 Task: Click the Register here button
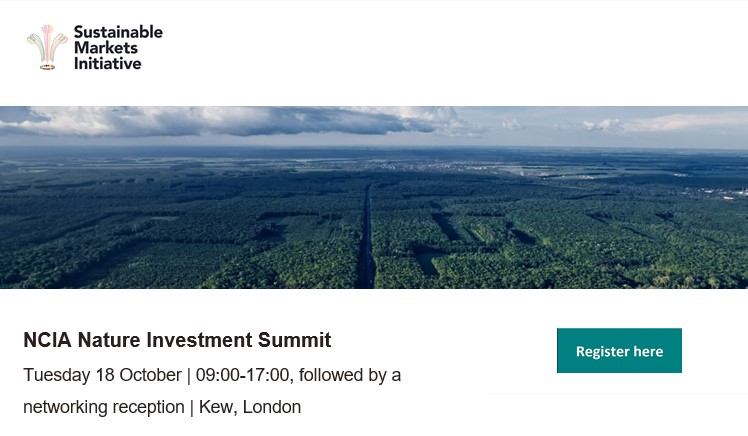619,351
